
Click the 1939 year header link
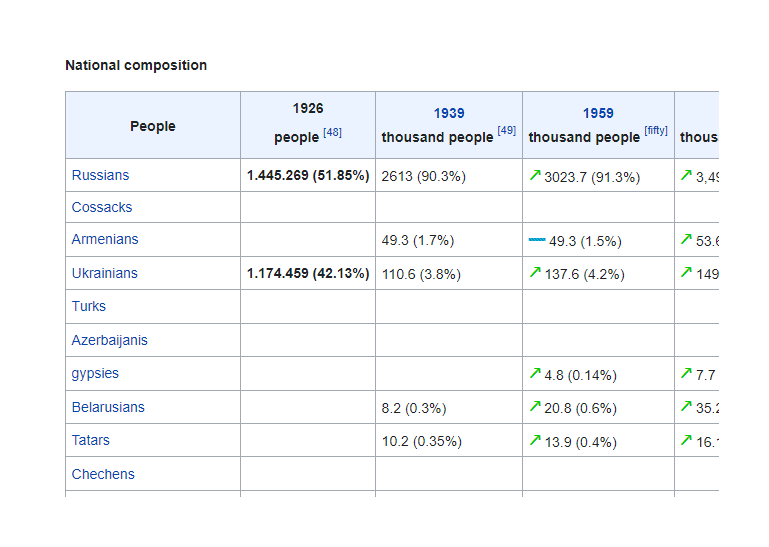coord(449,113)
